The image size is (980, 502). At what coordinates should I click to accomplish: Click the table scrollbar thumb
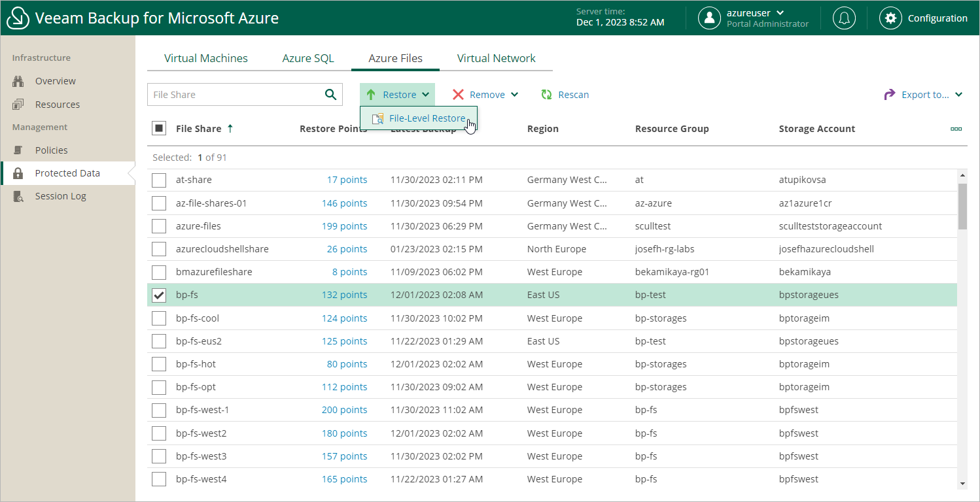pos(962,206)
